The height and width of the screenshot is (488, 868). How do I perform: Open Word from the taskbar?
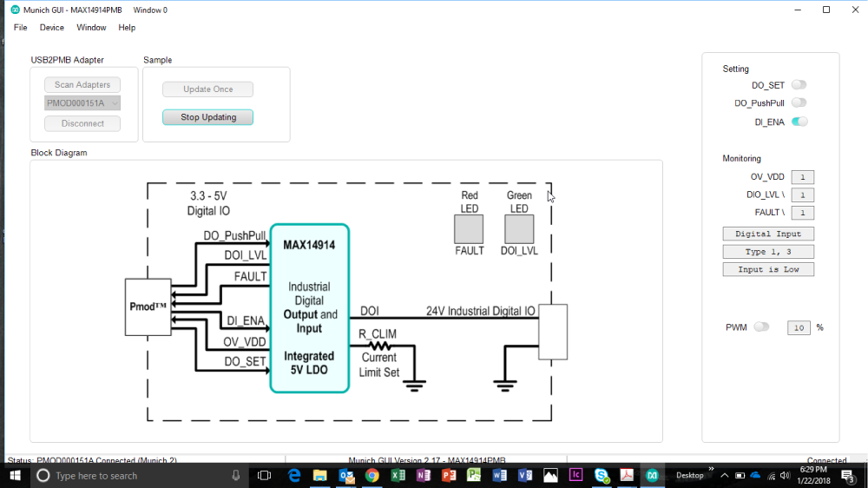tap(500, 476)
